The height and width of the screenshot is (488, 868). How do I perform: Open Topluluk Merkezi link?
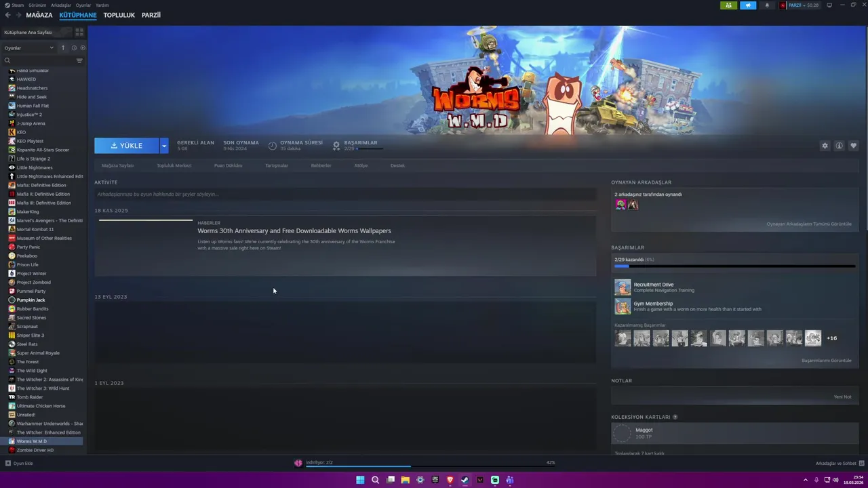174,165
